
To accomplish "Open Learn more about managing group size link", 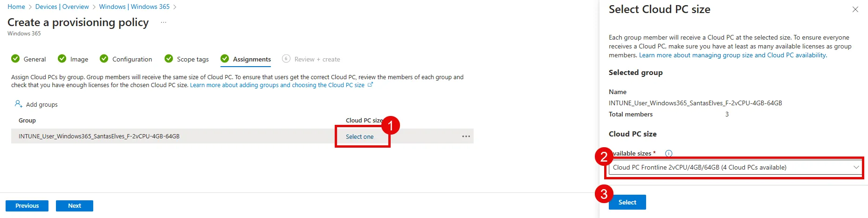I will coord(733,55).
